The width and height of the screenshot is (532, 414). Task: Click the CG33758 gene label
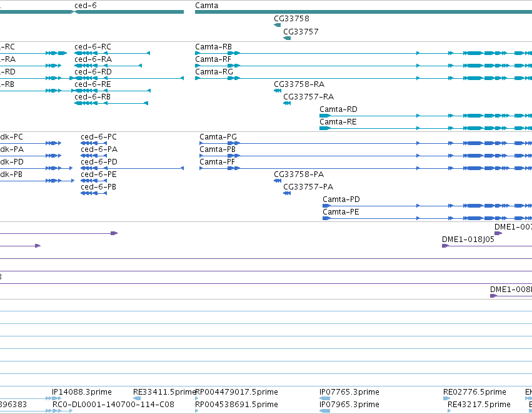point(291,19)
